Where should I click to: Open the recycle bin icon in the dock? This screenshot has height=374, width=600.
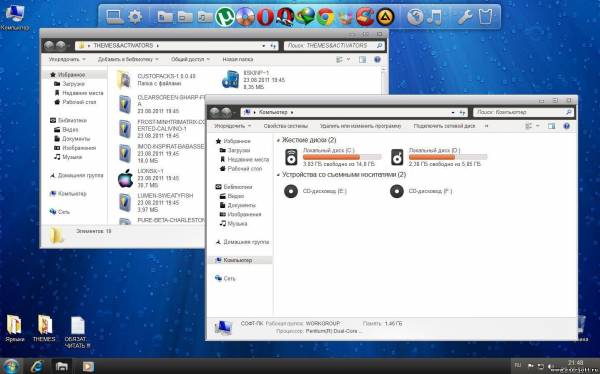(x=485, y=17)
